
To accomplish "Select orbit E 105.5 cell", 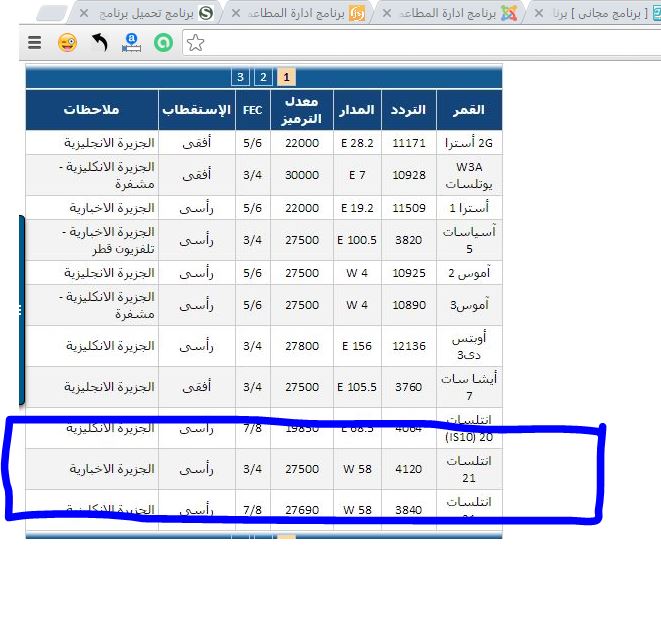I will pyautogui.click(x=357, y=387).
